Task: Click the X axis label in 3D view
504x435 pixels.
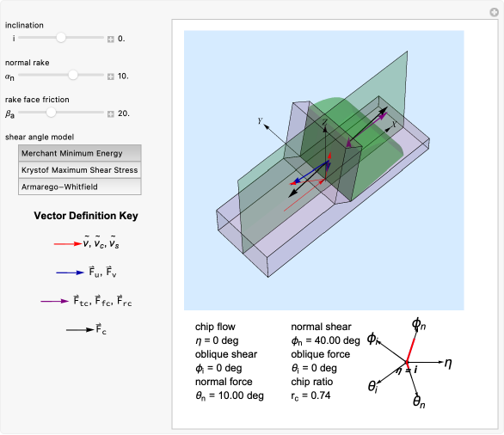Action: pos(394,125)
